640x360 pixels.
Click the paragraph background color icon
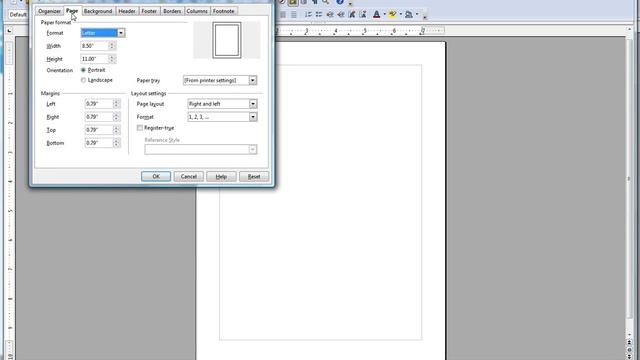pos(409,14)
